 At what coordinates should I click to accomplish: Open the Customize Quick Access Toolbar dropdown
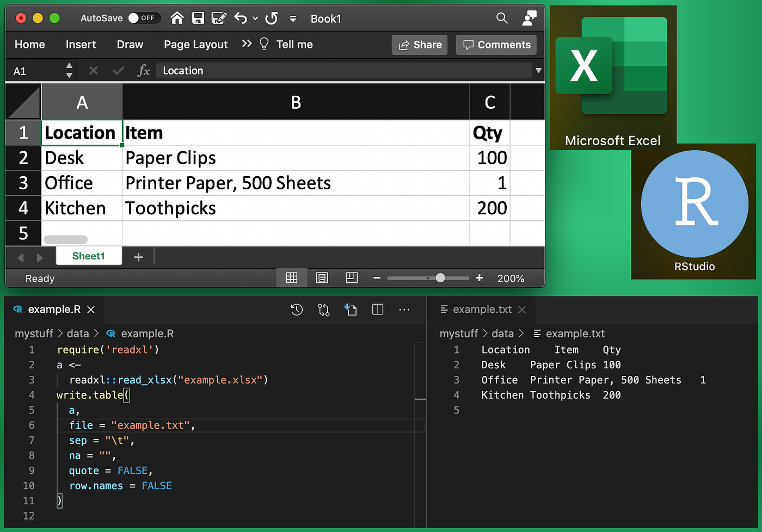pyautogui.click(x=293, y=18)
